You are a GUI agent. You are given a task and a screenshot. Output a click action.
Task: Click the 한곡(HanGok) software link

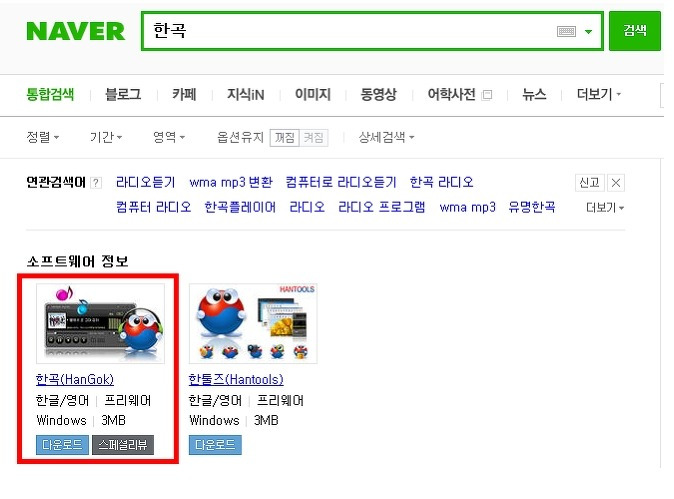[x=75, y=379]
